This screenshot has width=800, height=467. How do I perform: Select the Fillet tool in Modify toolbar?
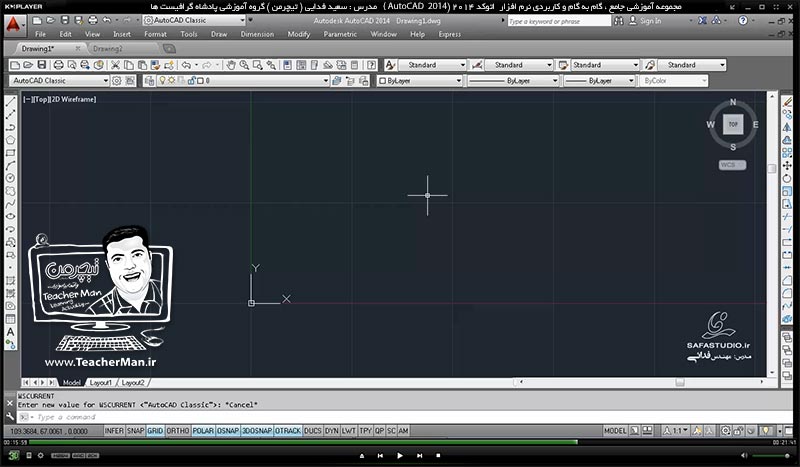click(x=787, y=293)
